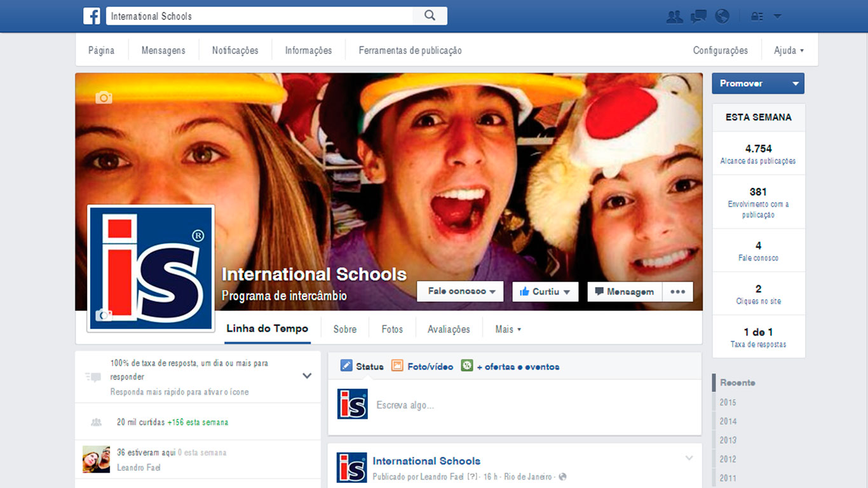
Task: Switch to the Fotos tab
Action: pyautogui.click(x=392, y=329)
